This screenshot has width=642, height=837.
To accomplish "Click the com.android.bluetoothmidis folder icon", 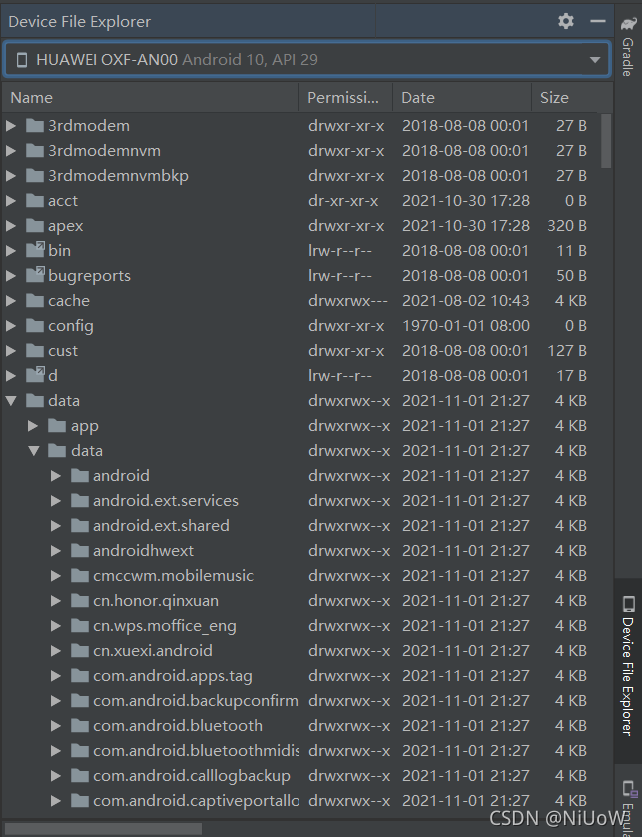I will coord(80,751).
